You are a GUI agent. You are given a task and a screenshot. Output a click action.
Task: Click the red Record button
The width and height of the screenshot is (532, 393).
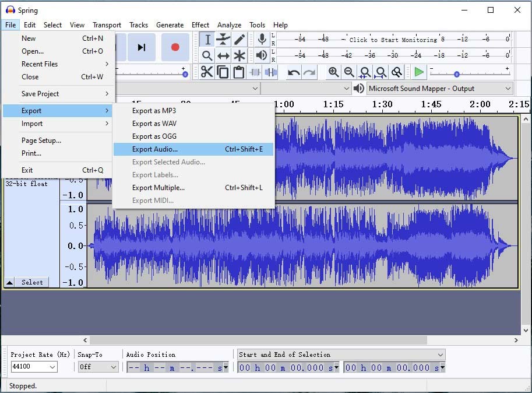tap(175, 47)
